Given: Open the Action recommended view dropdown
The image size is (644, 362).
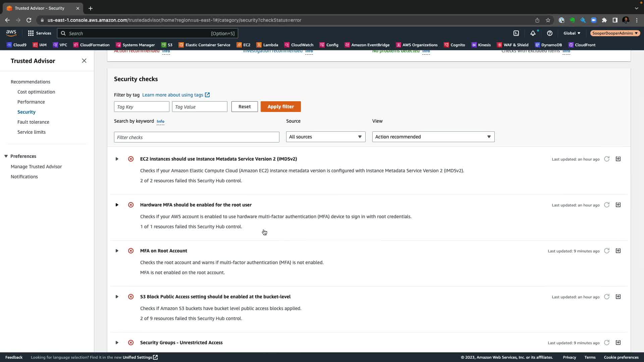Looking at the screenshot, I should pos(433,137).
